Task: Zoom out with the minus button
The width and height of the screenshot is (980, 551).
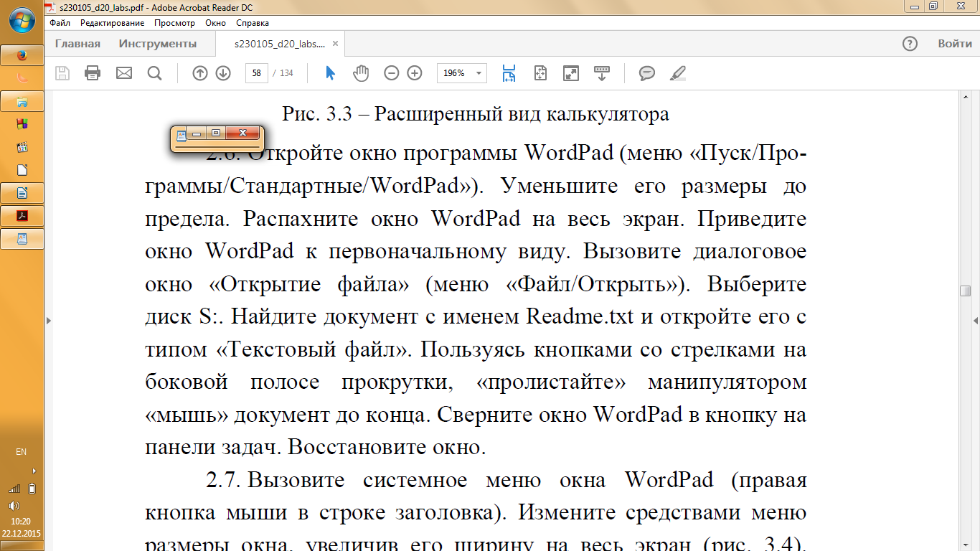Action: [x=392, y=73]
